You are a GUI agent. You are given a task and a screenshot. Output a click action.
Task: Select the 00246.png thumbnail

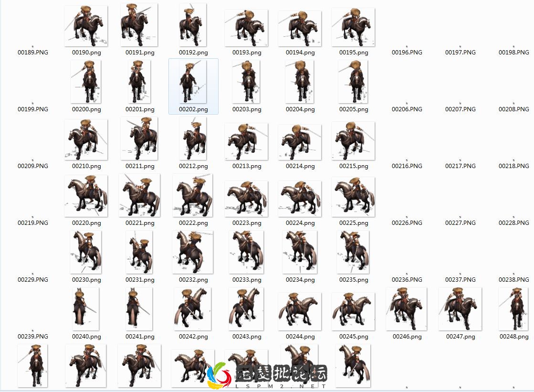407,309
